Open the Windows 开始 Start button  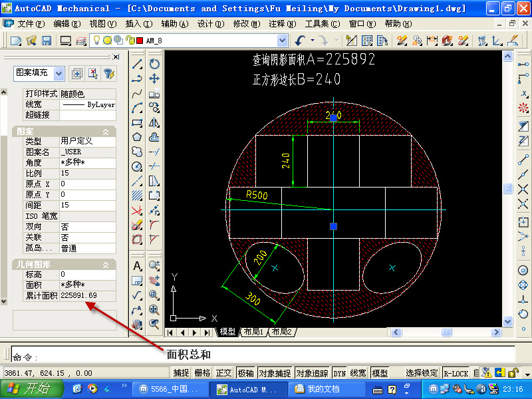click(31, 389)
